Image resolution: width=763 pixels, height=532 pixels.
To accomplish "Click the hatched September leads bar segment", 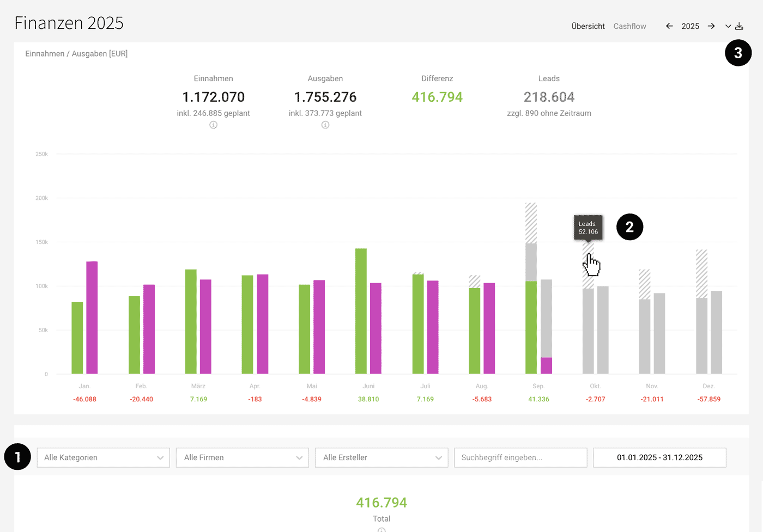I will click(x=531, y=223).
